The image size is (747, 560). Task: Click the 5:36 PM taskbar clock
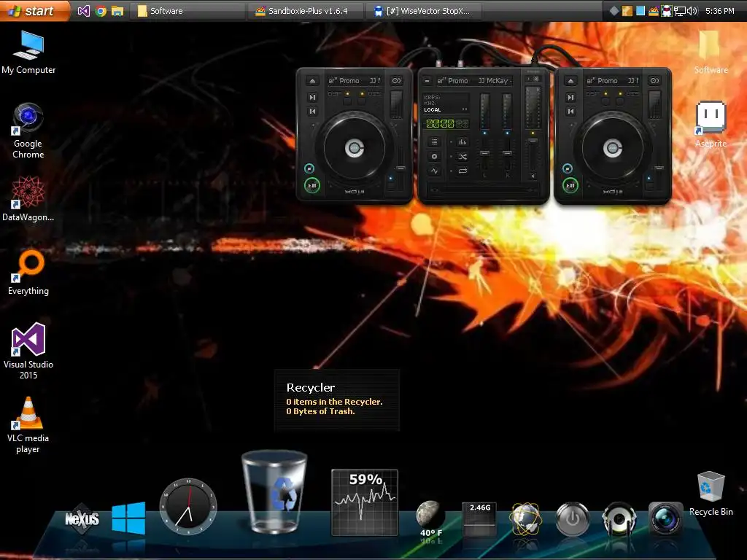click(x=719, y=10)
